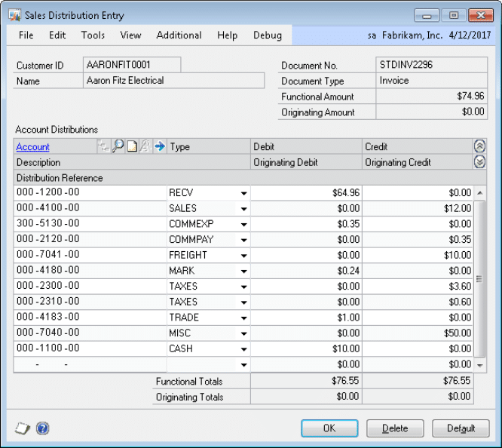Open the Additional menu
The height and width of the screenshot is (448, 502).
coord(179,35)
